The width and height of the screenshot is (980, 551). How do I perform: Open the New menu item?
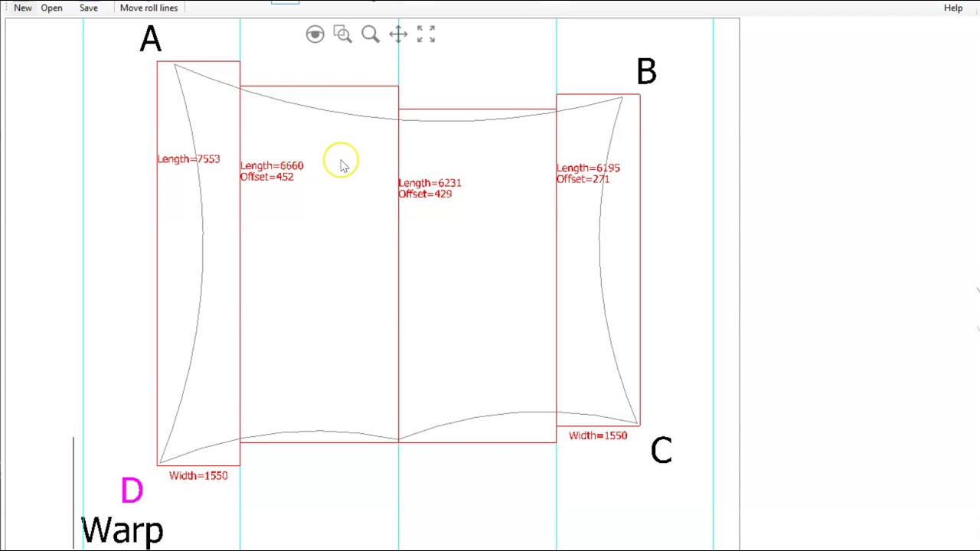[x=23, y=8]
